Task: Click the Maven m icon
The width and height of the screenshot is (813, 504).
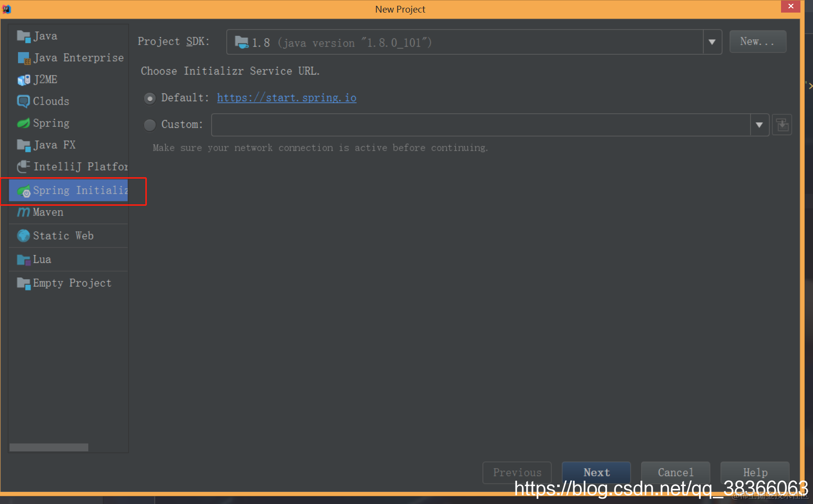Action: point(23,212)
